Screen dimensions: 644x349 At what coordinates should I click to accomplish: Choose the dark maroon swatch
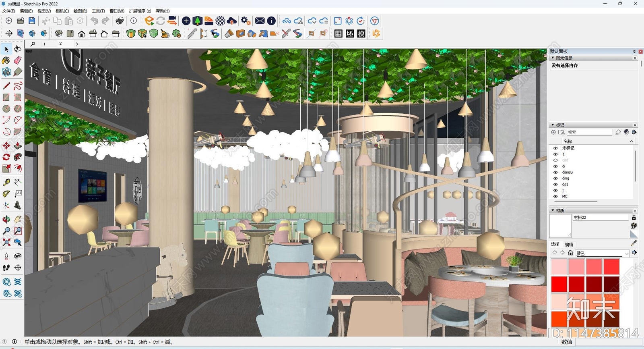611,284
